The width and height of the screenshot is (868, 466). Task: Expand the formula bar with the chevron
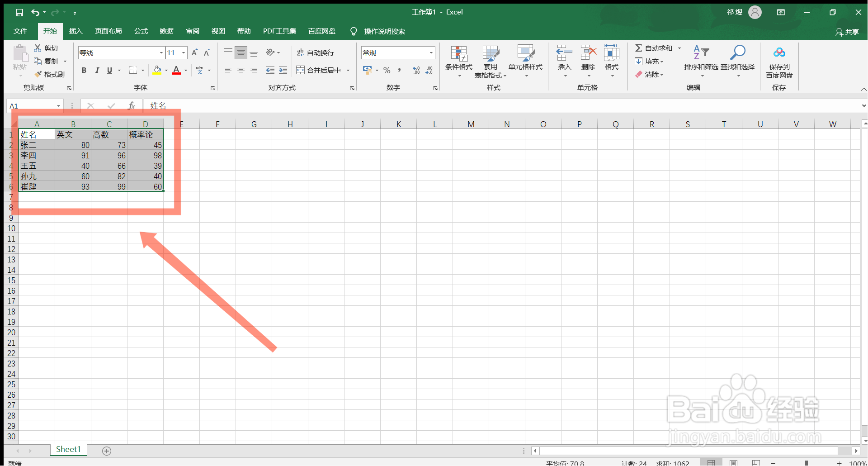pyautogui.click(x=863, y=106)
